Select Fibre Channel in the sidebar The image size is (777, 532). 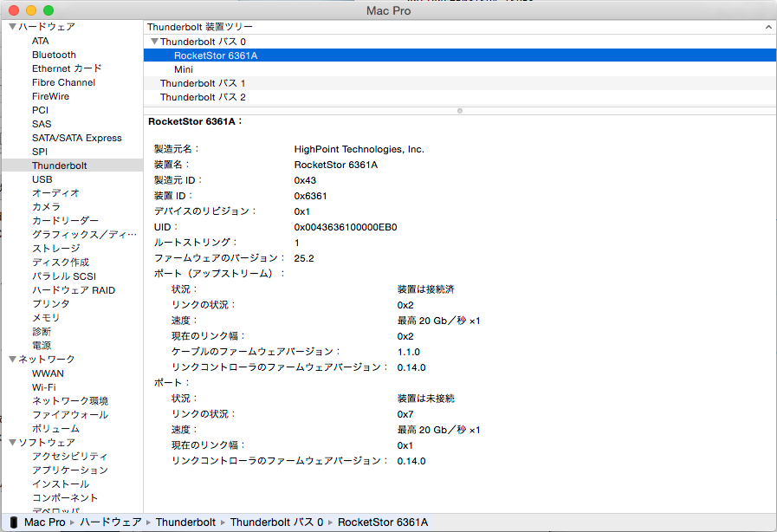(x=63, y=82)
